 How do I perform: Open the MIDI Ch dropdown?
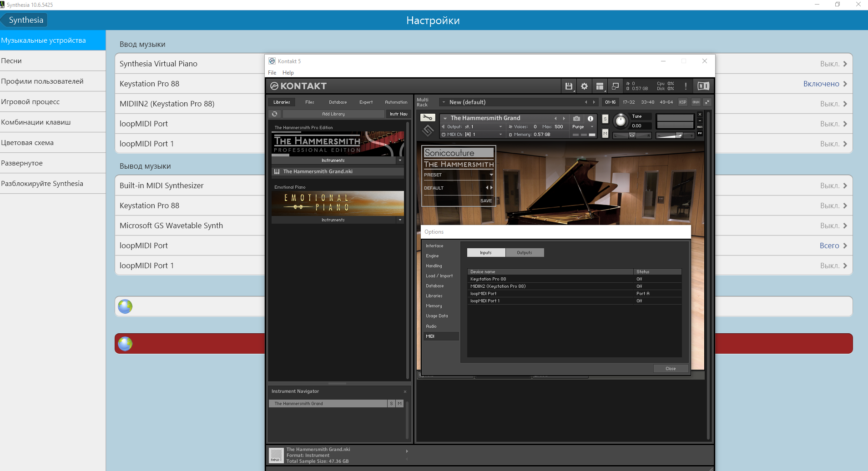(x=472, y=135)
